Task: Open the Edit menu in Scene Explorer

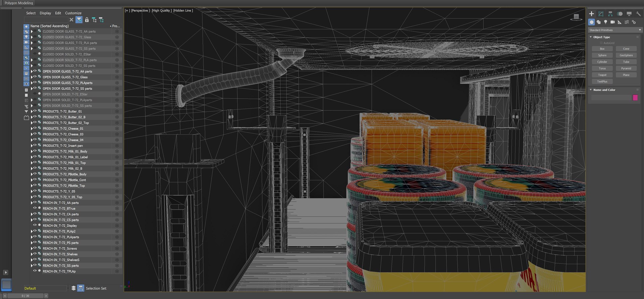Action: pos(58,13)
